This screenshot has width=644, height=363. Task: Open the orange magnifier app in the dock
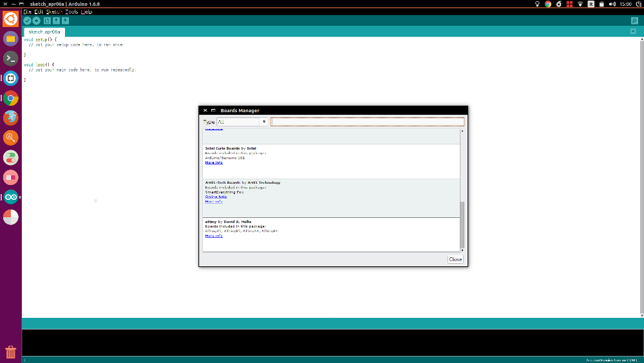(x=11, y=138)
